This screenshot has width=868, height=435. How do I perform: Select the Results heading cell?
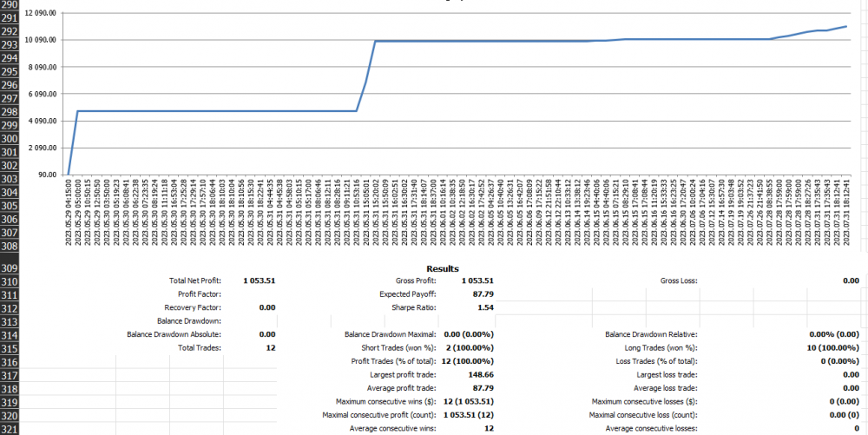pyautogui.click(x=443, y=269)
